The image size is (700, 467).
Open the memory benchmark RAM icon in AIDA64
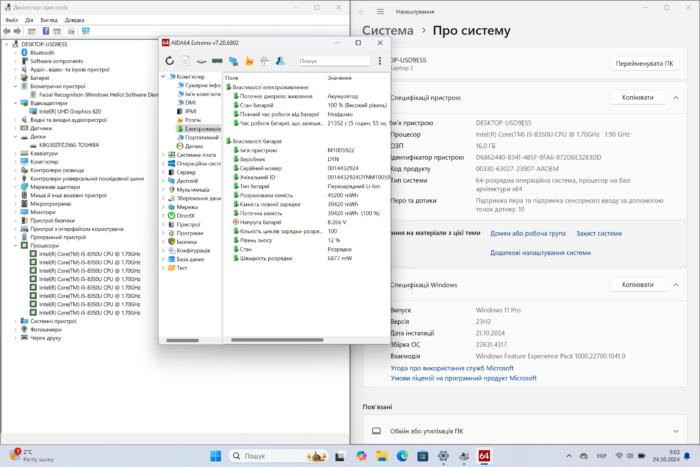pyautogui.click(x=217, y=61)
